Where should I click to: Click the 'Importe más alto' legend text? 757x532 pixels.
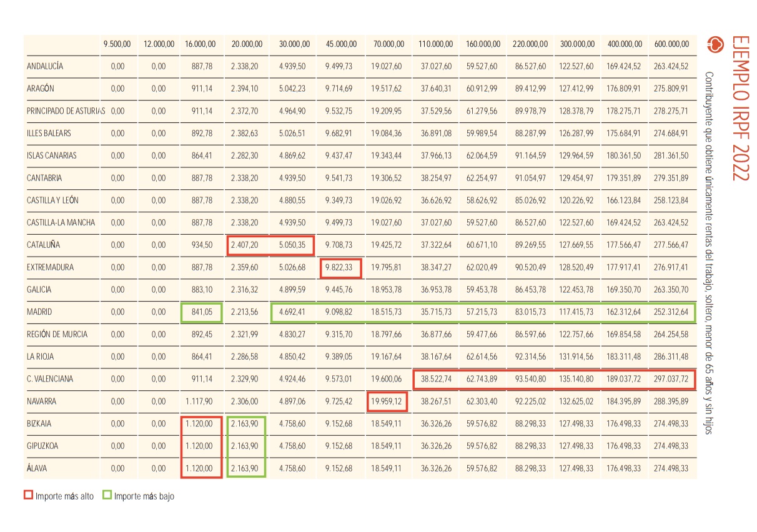pos(65,496)
